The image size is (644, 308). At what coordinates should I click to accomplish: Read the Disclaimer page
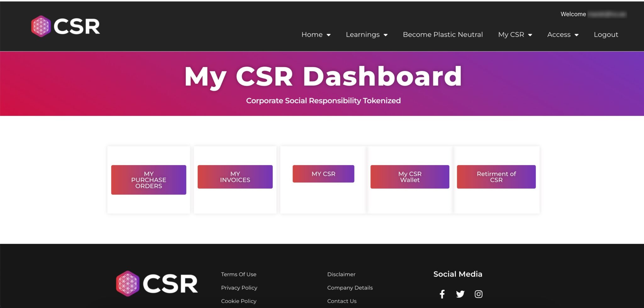point(341,274)
